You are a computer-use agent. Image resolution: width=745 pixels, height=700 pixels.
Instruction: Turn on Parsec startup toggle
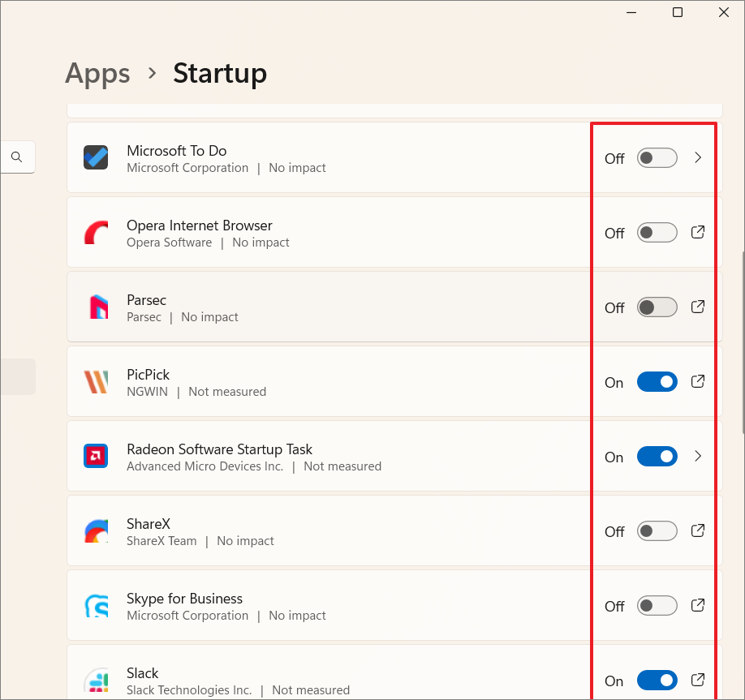[x=657, y=307]
